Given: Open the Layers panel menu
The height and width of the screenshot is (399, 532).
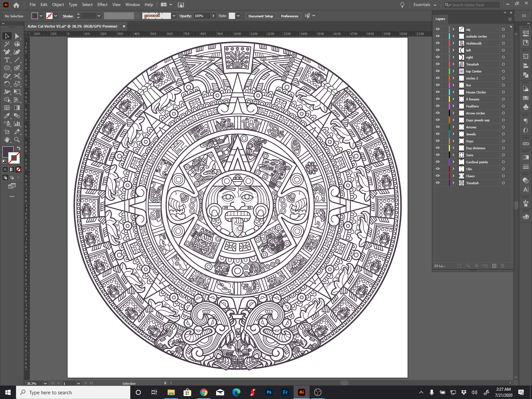Looking at the screenshot, I should pos(510,19).
